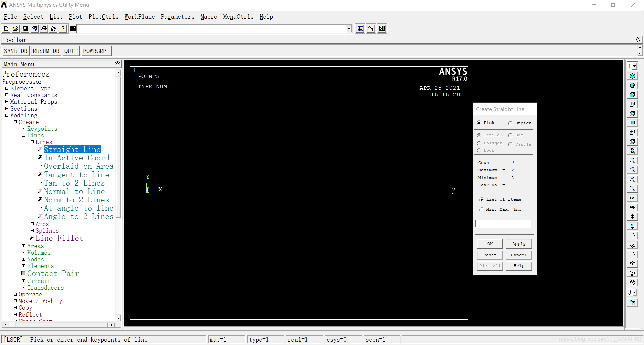The image size is (644, 345).
Task: Open the WorkPlane menu
Action: [140, 17]
